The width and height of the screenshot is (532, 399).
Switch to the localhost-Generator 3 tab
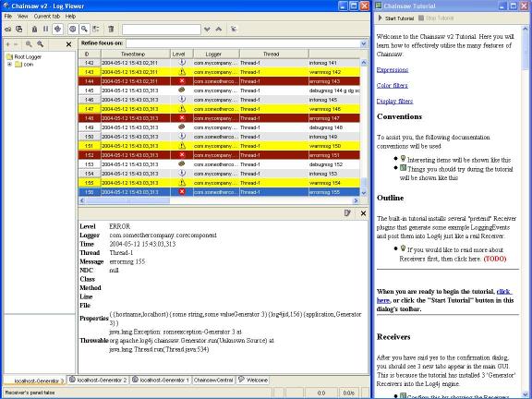click(x=35, y=381)
